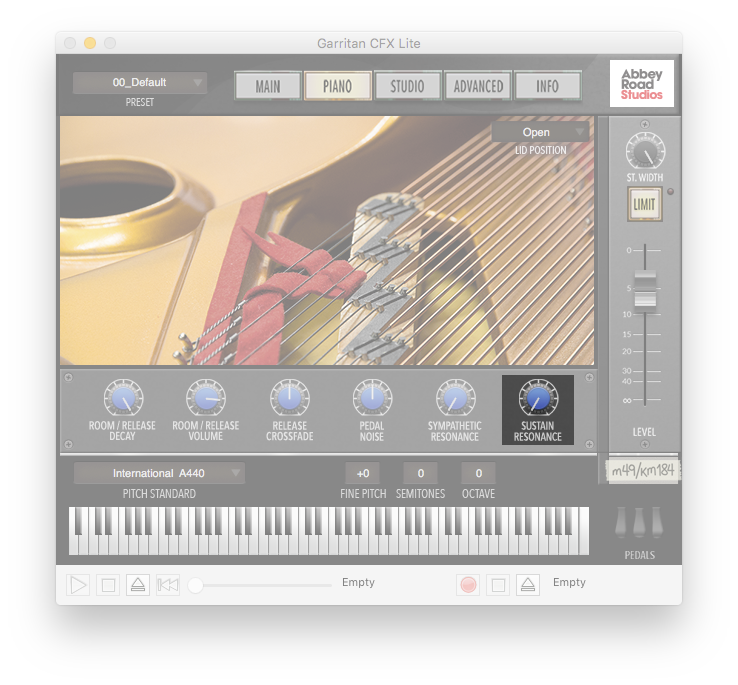Switch to the MAIN tab

(268, 86)
